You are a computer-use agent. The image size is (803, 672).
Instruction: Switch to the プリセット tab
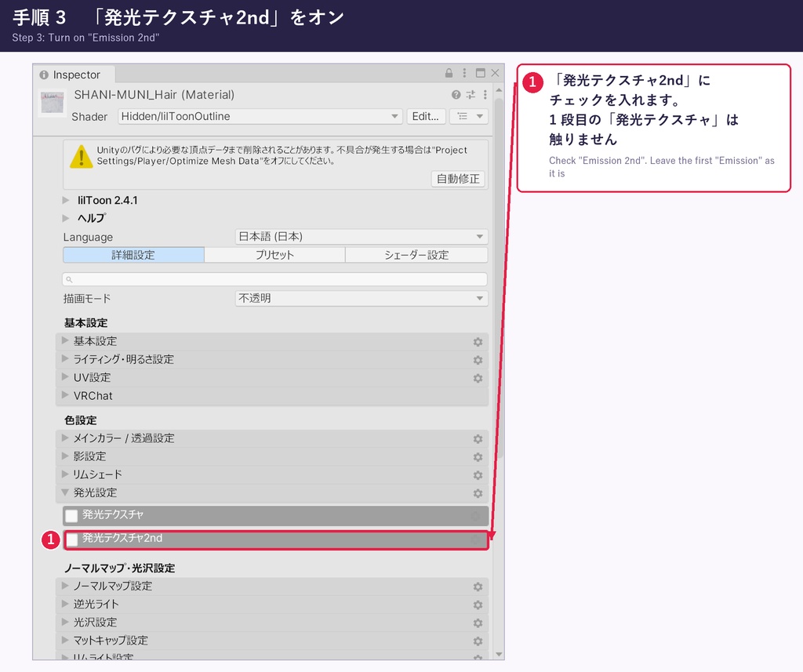tap(274, 255)
